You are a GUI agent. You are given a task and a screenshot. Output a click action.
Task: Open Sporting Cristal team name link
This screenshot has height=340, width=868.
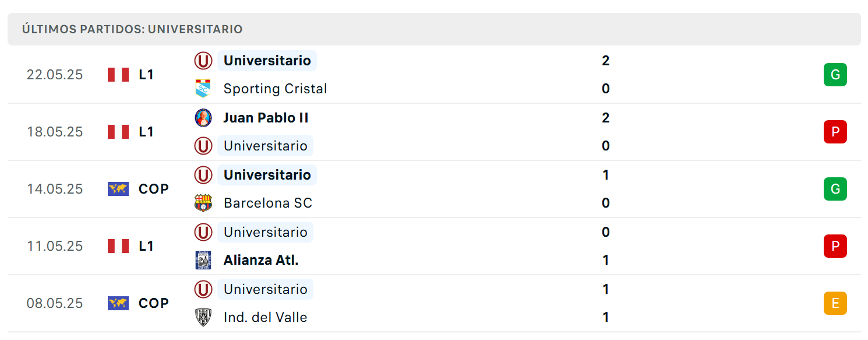pos(275,89)
